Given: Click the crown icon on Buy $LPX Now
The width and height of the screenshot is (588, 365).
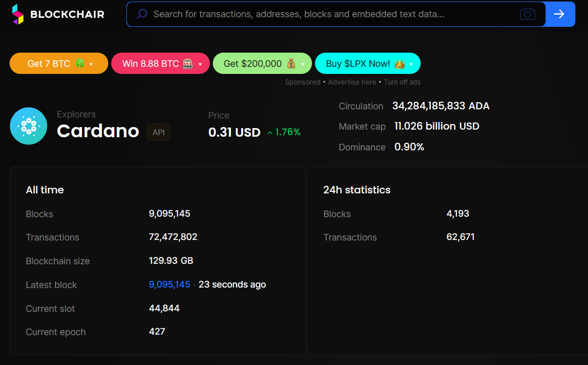Looking at the screenshot, I should pyautogui.click(x=400, y=63).
